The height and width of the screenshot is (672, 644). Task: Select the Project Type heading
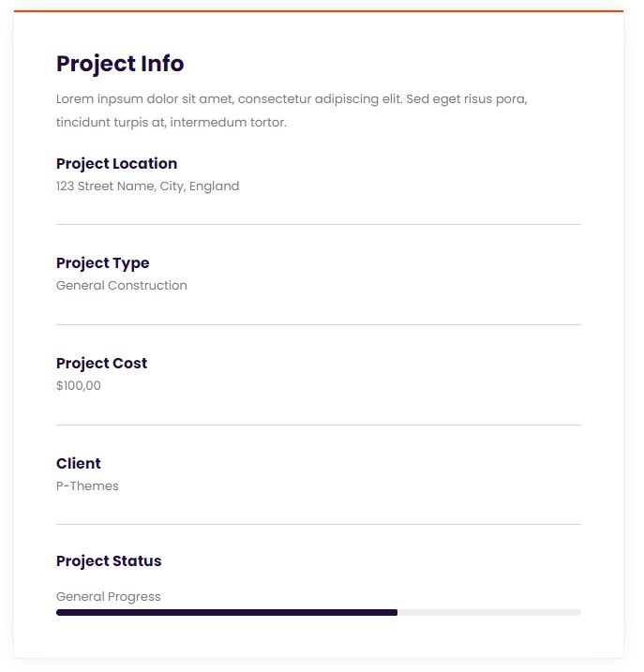click(x=102, y=263)
